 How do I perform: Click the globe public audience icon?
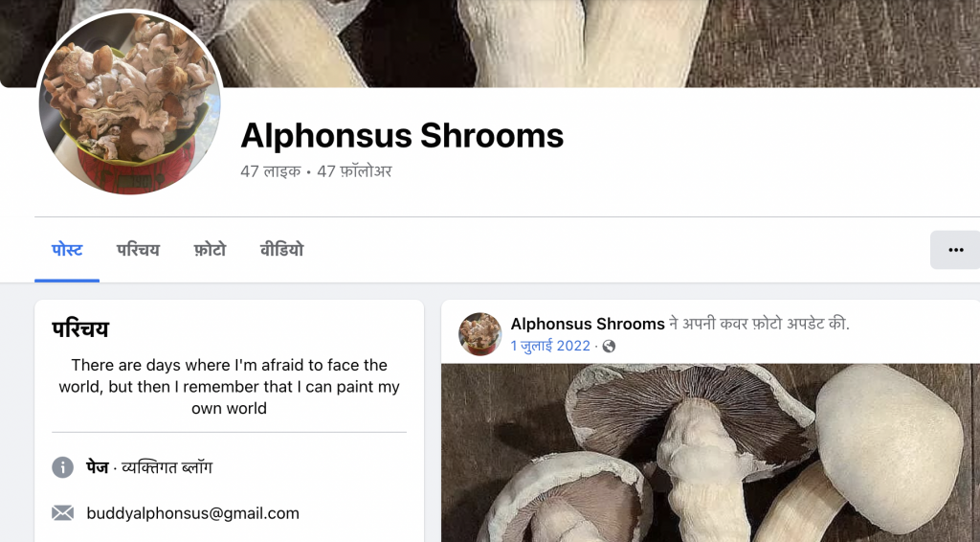pos(609,347)
